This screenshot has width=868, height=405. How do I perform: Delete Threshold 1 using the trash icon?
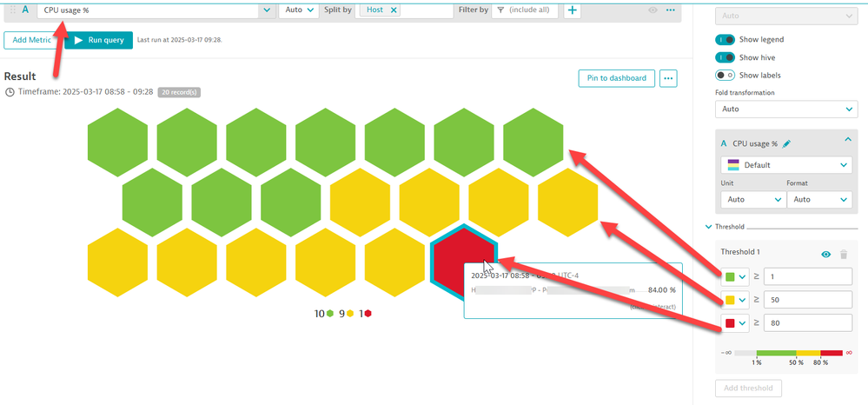pyautogui.click(x=844, y=254)
